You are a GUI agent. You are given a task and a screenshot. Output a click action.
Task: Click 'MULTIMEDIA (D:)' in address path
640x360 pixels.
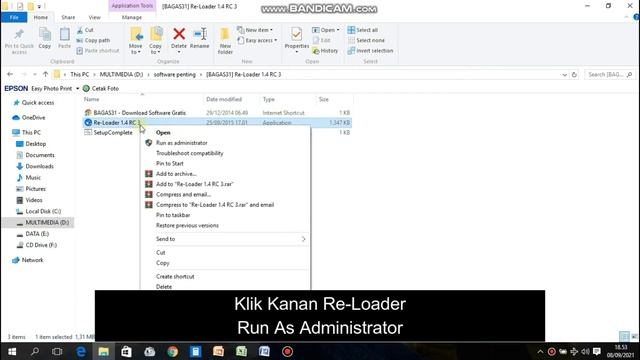tap(121, 74)
